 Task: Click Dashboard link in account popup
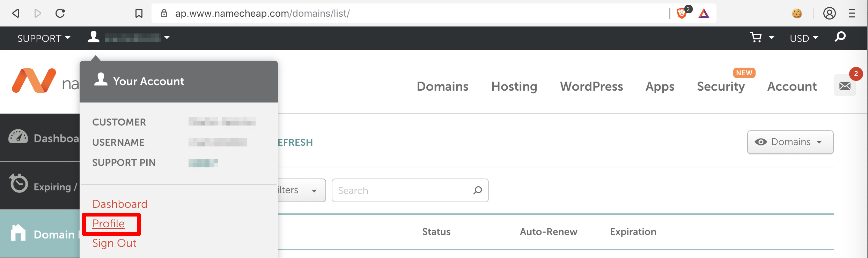(x=120, y=204)
